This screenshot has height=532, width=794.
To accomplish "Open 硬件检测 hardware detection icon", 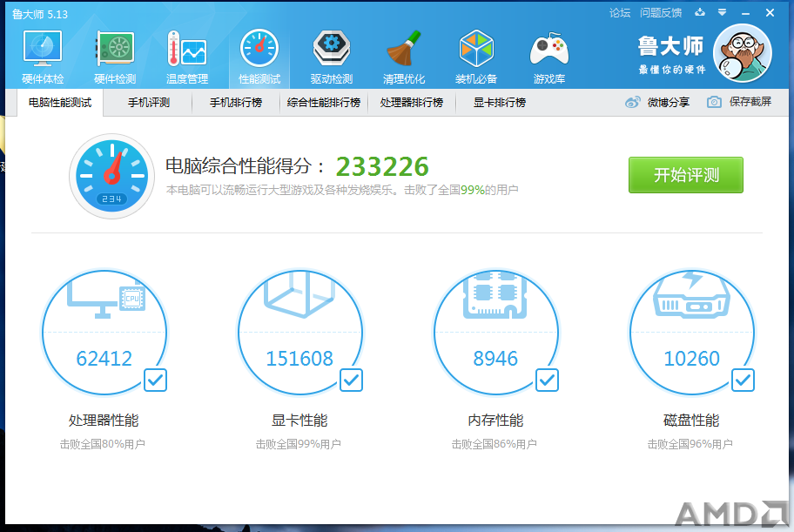I will (115, 49).
